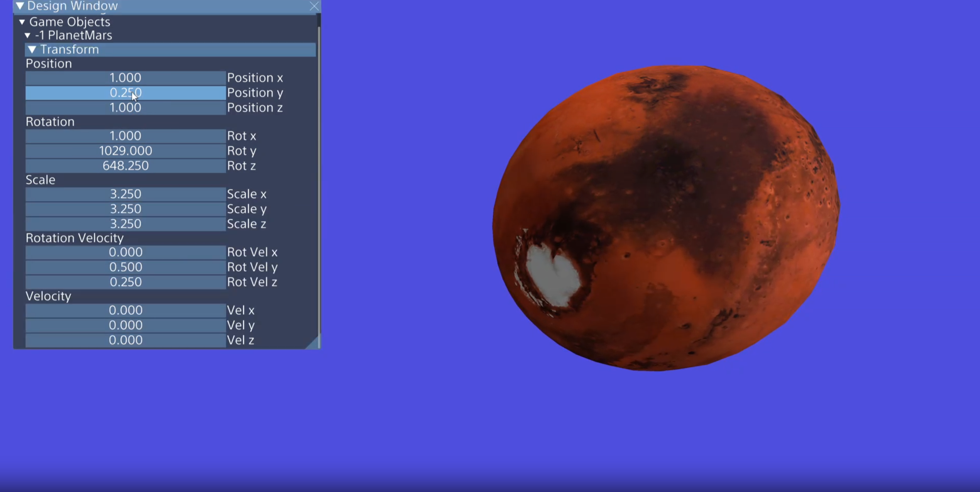Collapse the Design Window disclosure triangle
The height and width of the screenshot is (492, 980).
coord(20,6)
